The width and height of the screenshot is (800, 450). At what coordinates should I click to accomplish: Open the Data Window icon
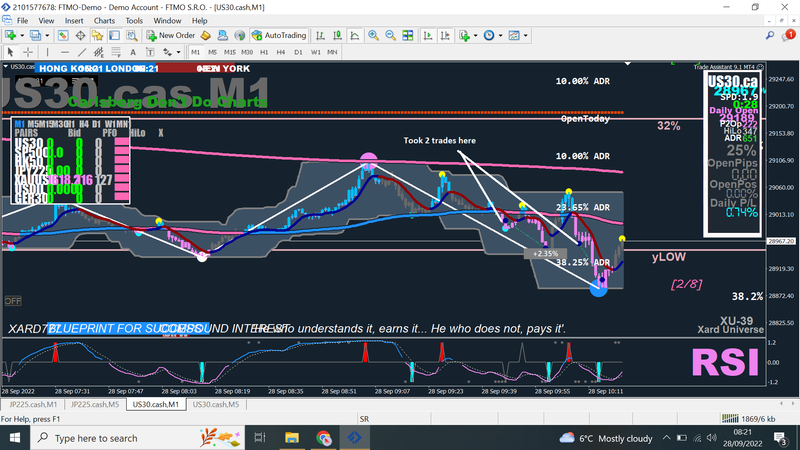click(80, 35)
